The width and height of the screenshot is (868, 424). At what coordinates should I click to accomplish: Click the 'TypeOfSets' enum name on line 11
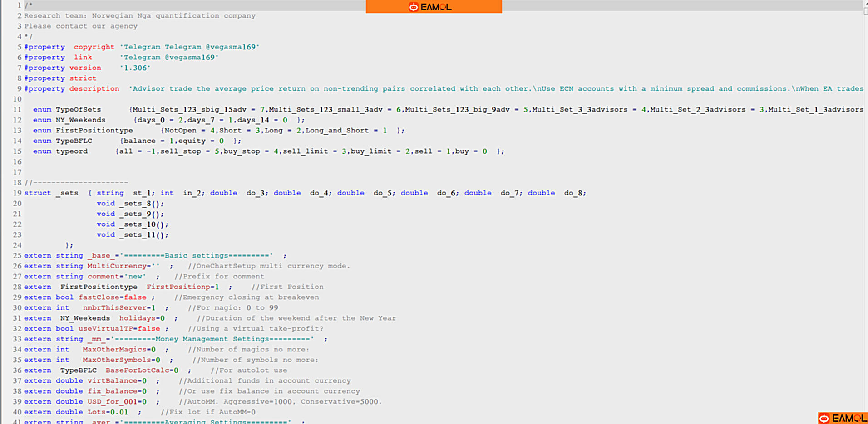78,110
